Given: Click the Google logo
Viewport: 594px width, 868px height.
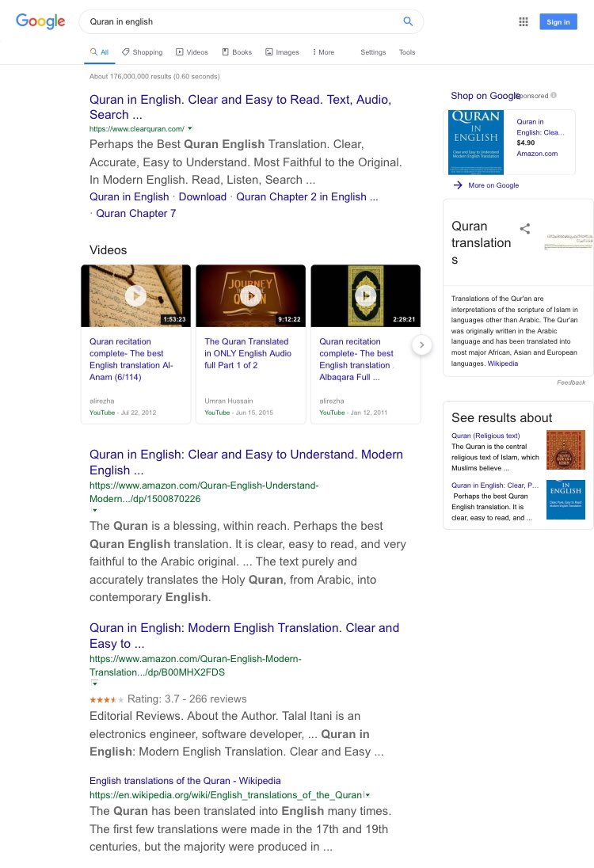Looking at the screenshot, I should (40, 21).
